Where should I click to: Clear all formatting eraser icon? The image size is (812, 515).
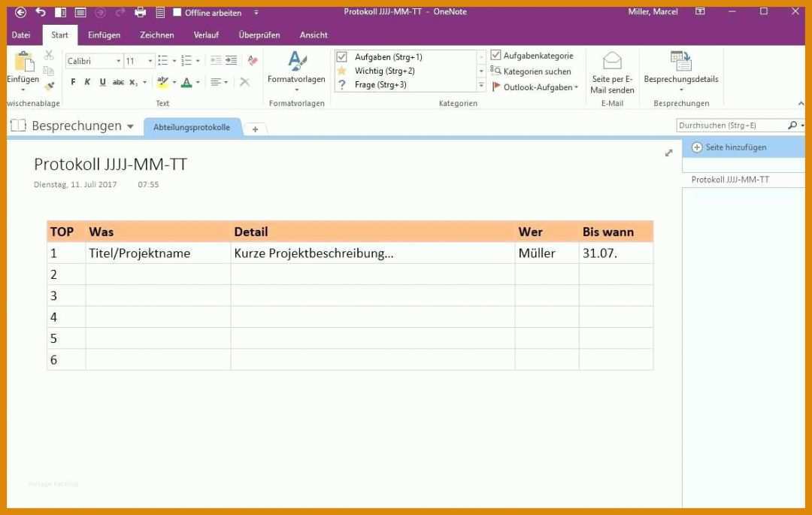pos(253,61)
